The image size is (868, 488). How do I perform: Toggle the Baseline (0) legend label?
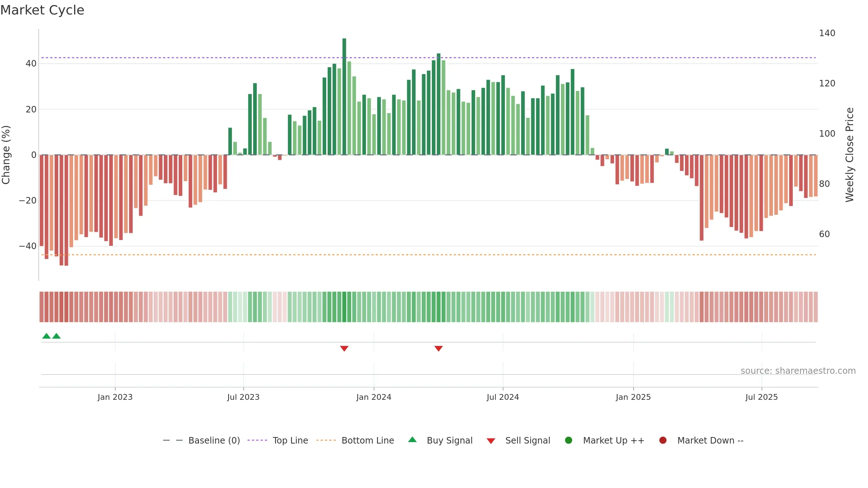click(x=214, y=440)
